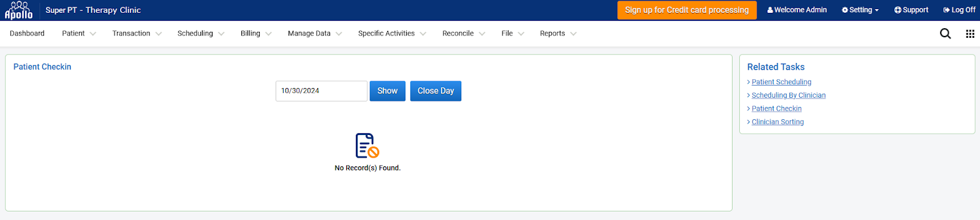The height and width of the screenshot is (220, 980).
Task: Open the Reports menu
Action: tap(558, 34)
